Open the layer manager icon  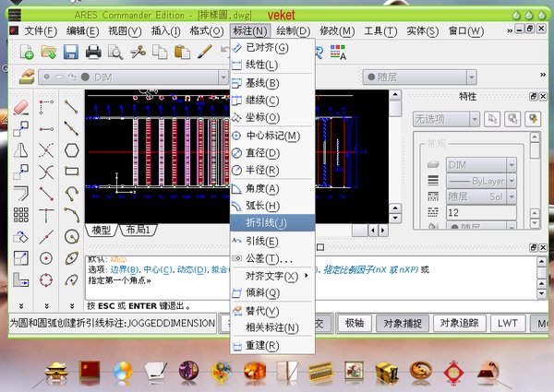[27, 77]
